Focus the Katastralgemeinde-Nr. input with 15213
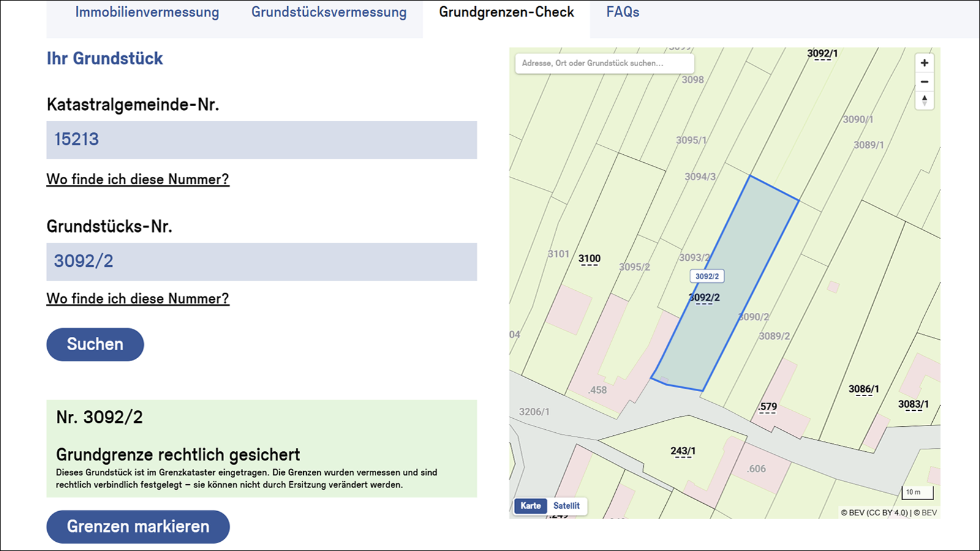 click(x=262, y=140)
